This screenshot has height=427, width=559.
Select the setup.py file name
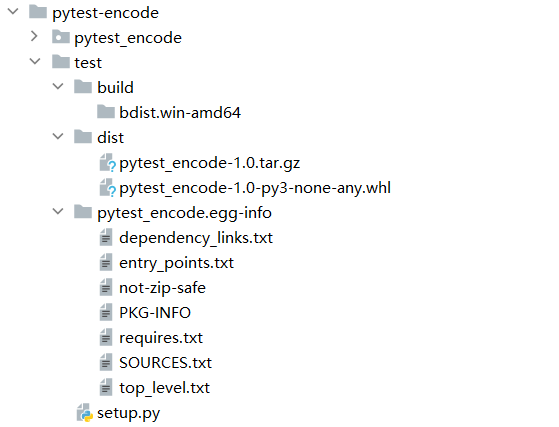click(x=128, y=413)
